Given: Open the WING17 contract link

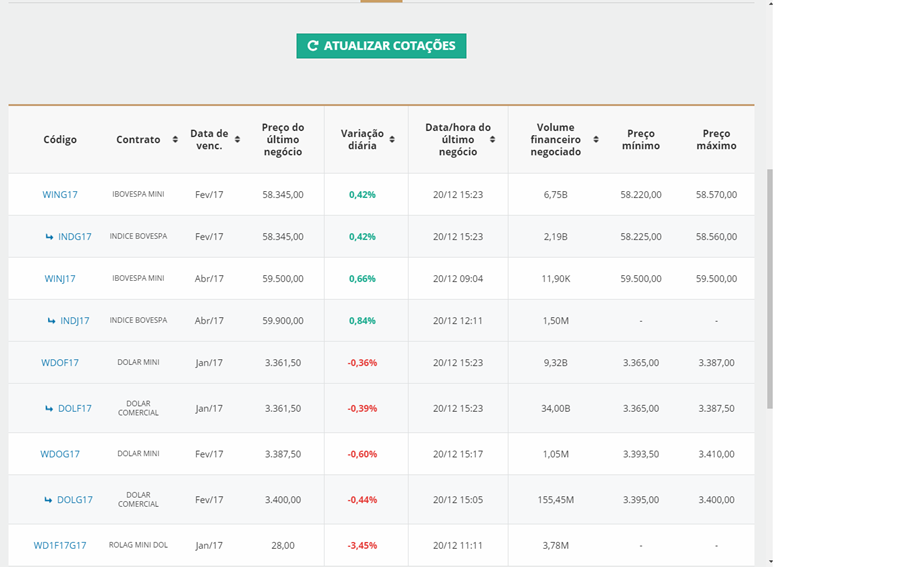Looking at the screenshot, I should (x=60, y=195).
